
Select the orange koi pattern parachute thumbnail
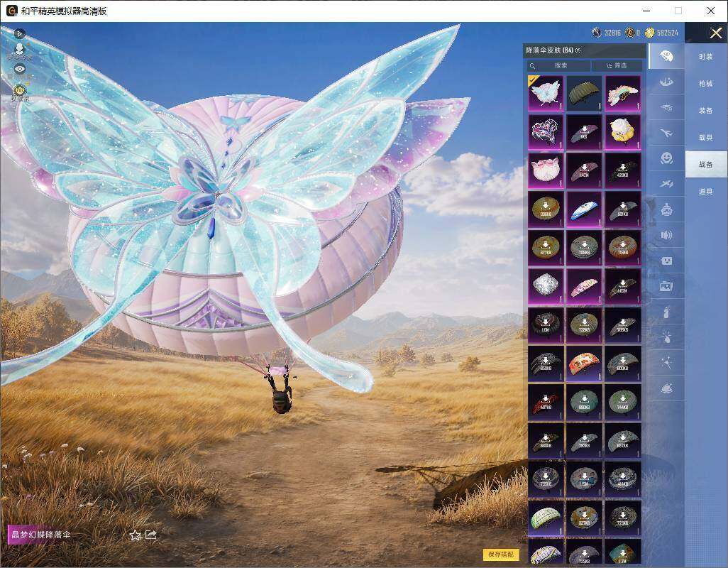[585, 364]
